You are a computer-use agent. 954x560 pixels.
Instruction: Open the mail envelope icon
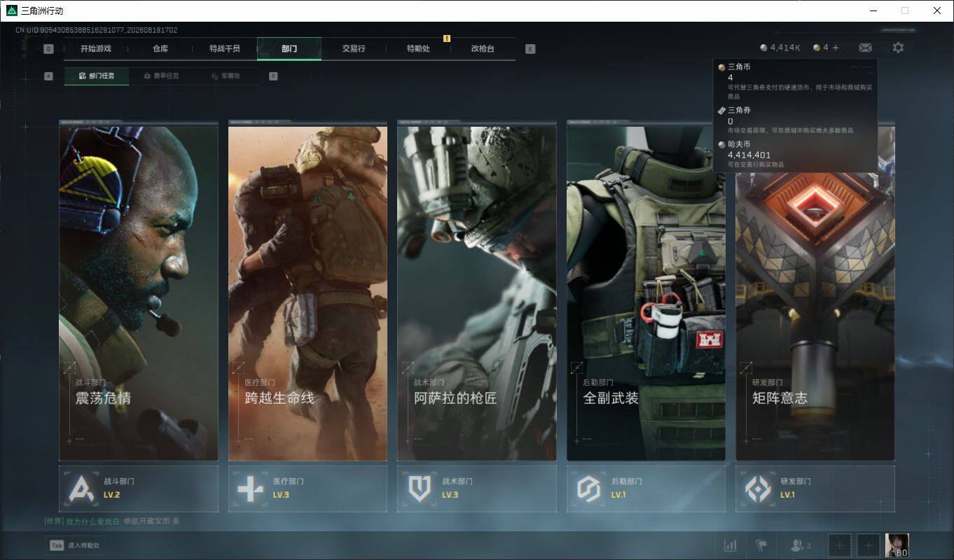pos(865,48)
